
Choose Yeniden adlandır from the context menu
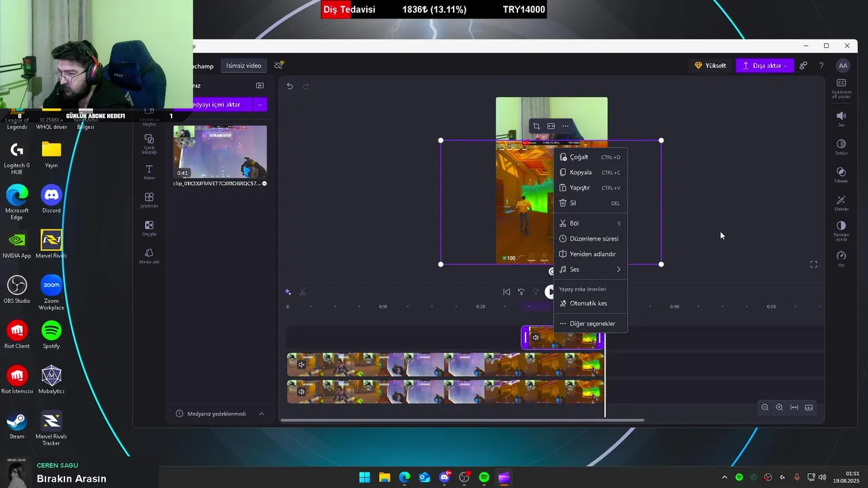coord(590,254)
